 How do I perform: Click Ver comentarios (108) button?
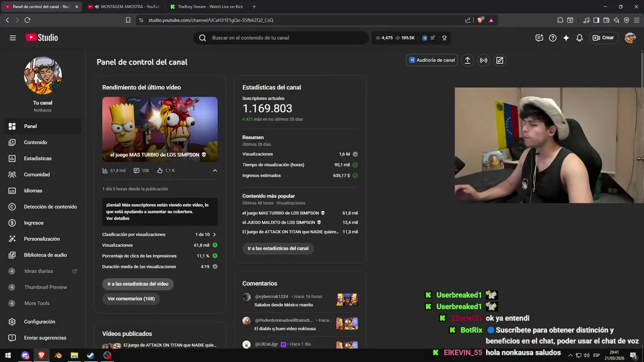(x=131, y=299)
